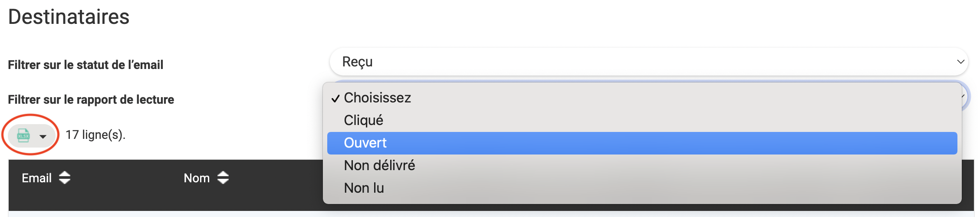
Task: Sort by Email using the sort arrows
Action: click(65, 178)
